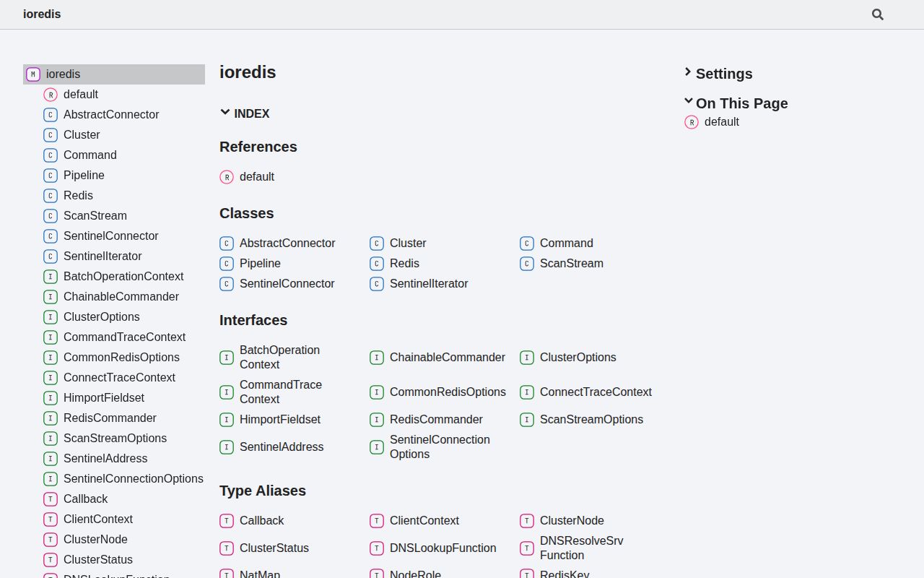924x578 pixels.
Task: Click the C icon beside index ScanStream
Action: click(x=527, y=264)
